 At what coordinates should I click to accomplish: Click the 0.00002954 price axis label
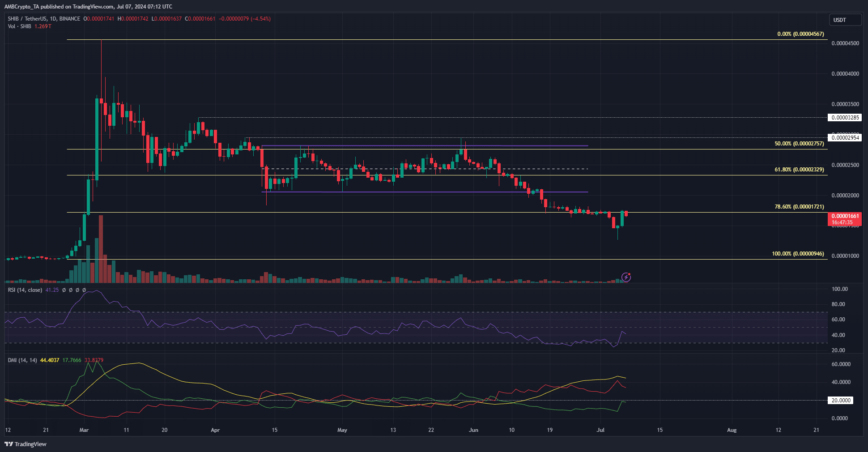[x=845, y=138]
